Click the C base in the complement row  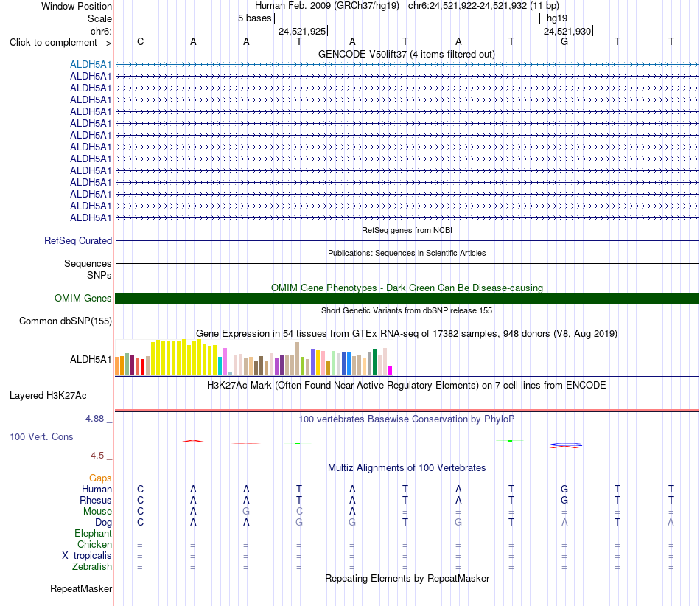(140, 41)
